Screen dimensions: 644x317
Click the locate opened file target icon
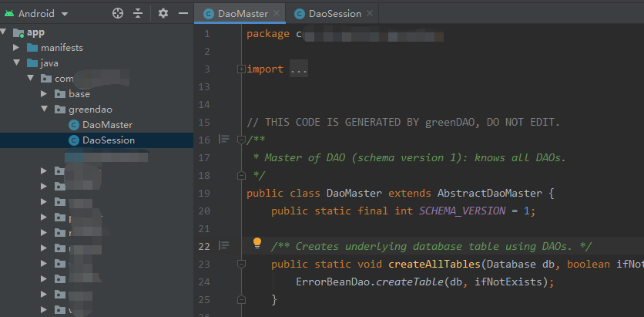[118, 14]
